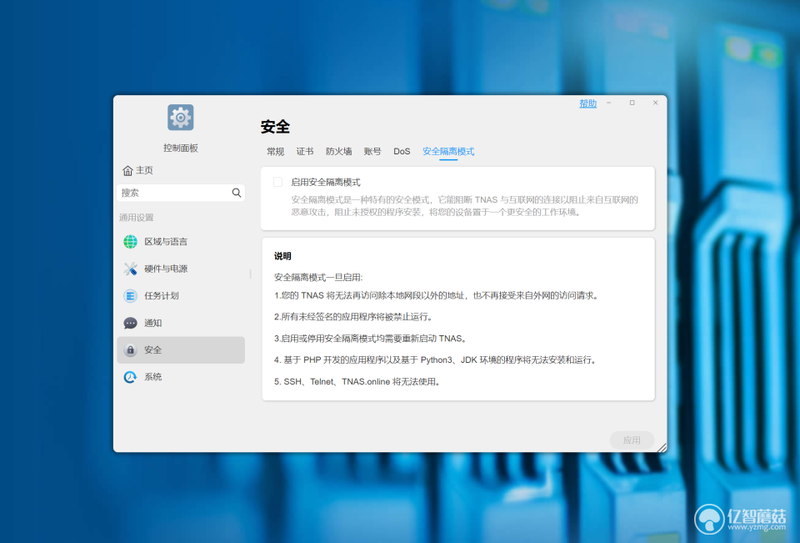
Task: Open the 账号 tab
Action: pos(372,151)
